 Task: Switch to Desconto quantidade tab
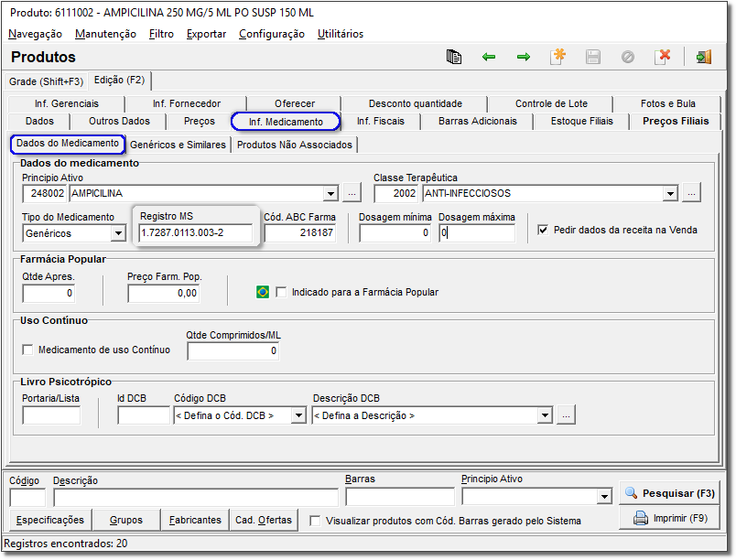click(416, 103)
